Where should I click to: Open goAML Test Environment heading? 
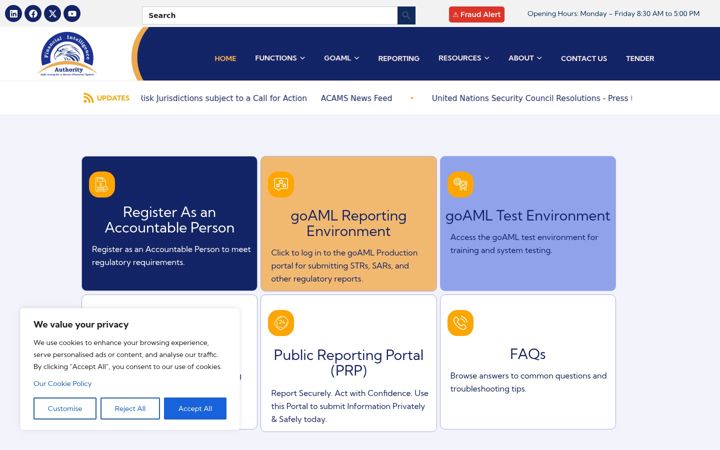click(x=528, y=216)
